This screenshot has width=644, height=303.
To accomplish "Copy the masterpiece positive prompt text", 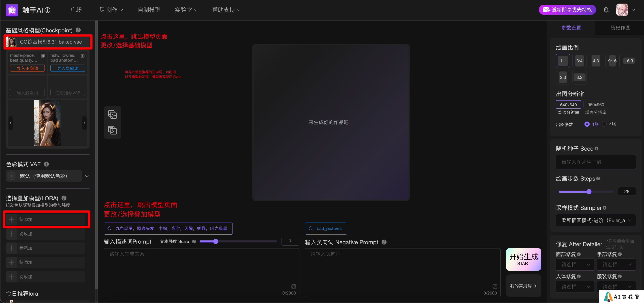I will click(43, 55).
